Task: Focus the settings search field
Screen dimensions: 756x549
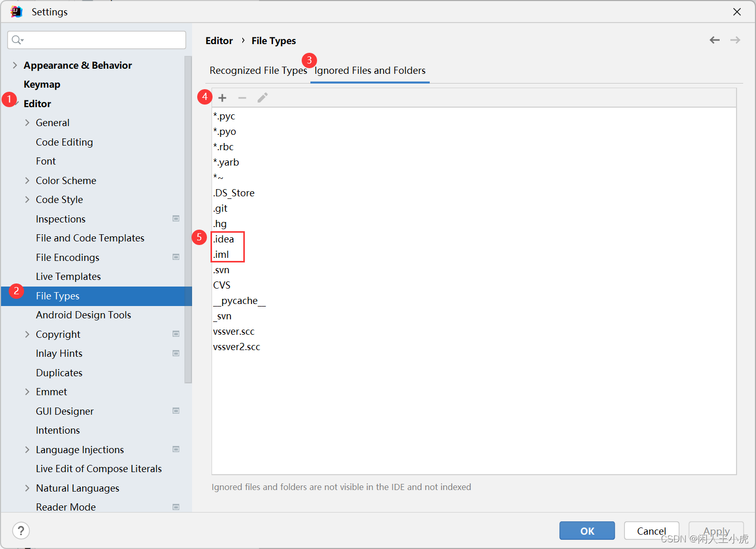Action: (97, 40)
